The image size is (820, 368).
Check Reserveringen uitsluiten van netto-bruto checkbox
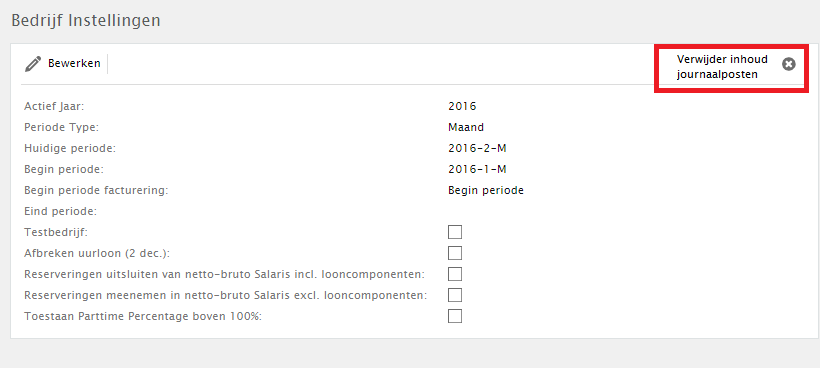click(x=455, y=274)
